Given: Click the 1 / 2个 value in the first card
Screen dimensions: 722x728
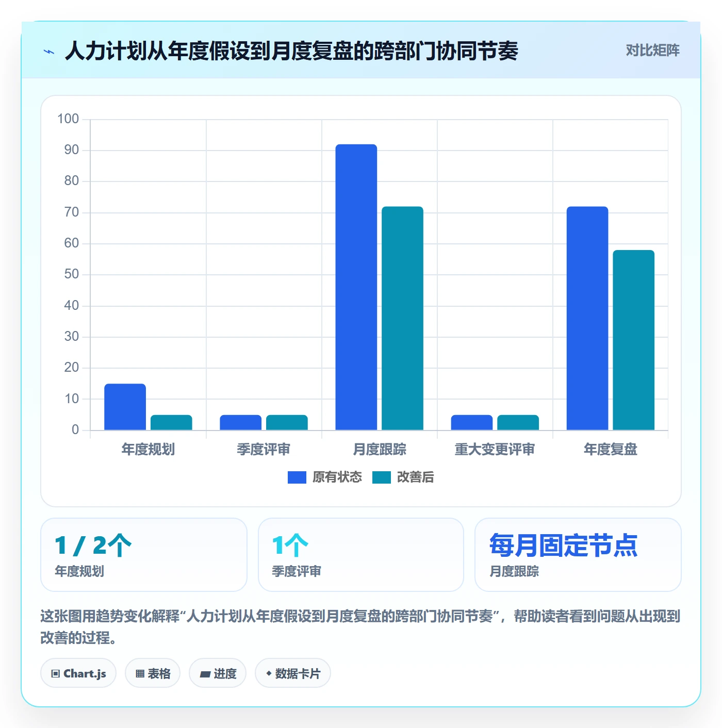Looking at the screenshot, I should coord(93,545).
